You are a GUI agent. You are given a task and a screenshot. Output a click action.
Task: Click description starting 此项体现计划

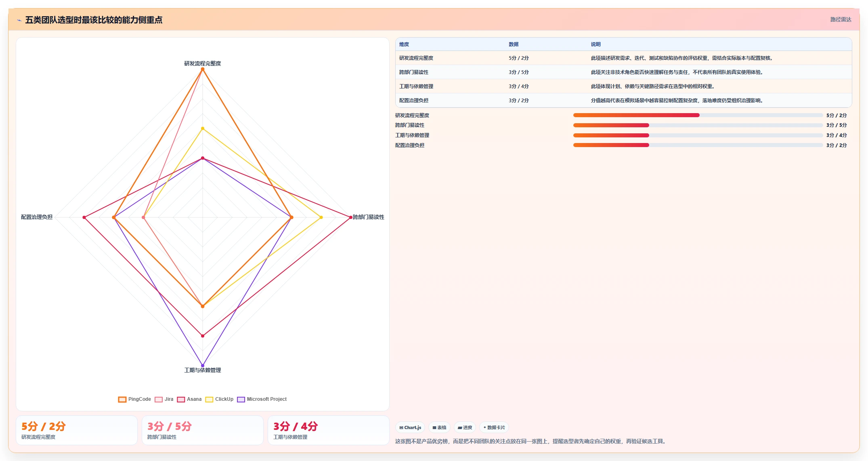click(x=654, y=86)
